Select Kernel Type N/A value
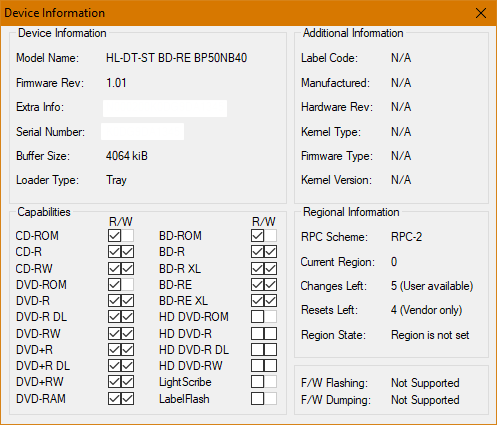Screen dimensions: 497x425 coord(401,132)
